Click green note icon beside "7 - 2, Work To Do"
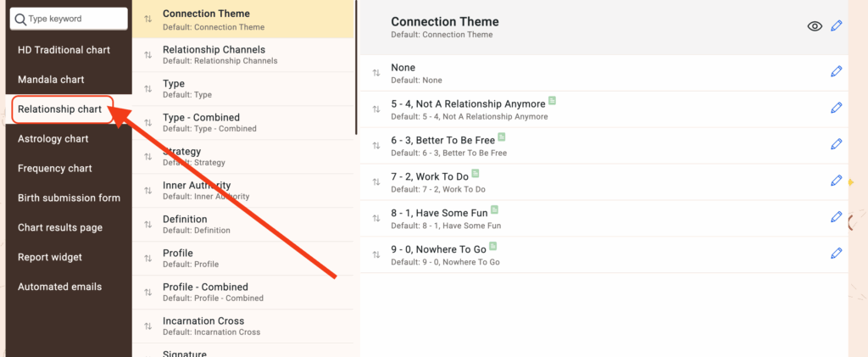This screenshot has width=868, height=357. click(x=476, y=174)
